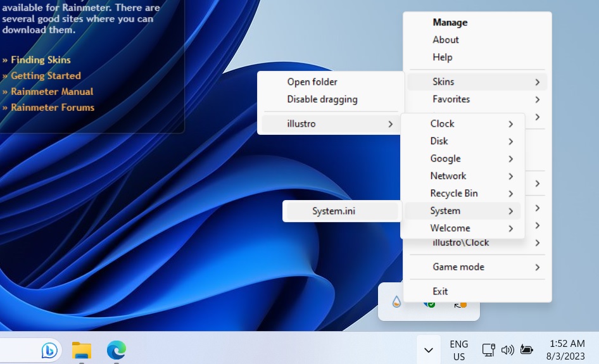Expand the Welcome skin category
This screenshot has width=599, height=364.
pos(463,228)
